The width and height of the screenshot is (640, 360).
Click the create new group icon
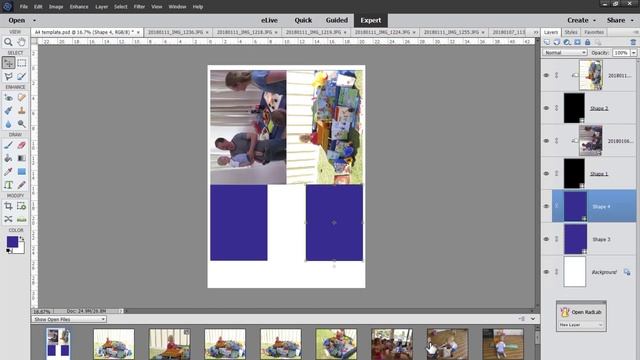click(x=557, y=42)
